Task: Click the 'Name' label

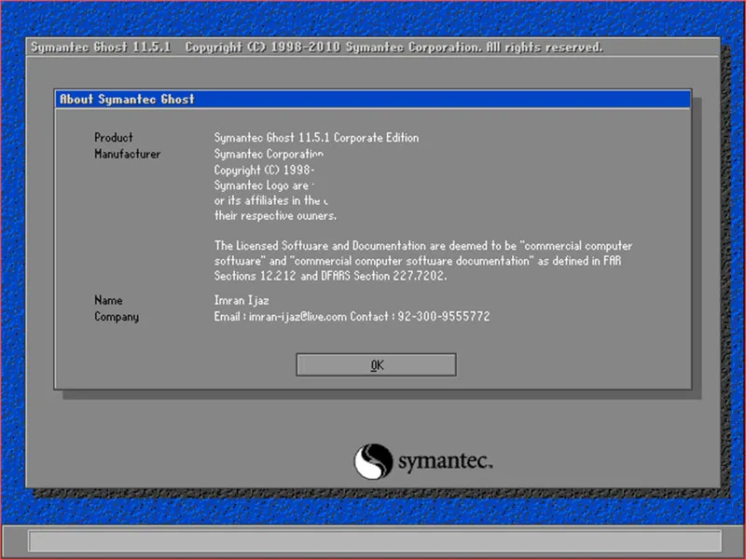Action: (108, 300)
